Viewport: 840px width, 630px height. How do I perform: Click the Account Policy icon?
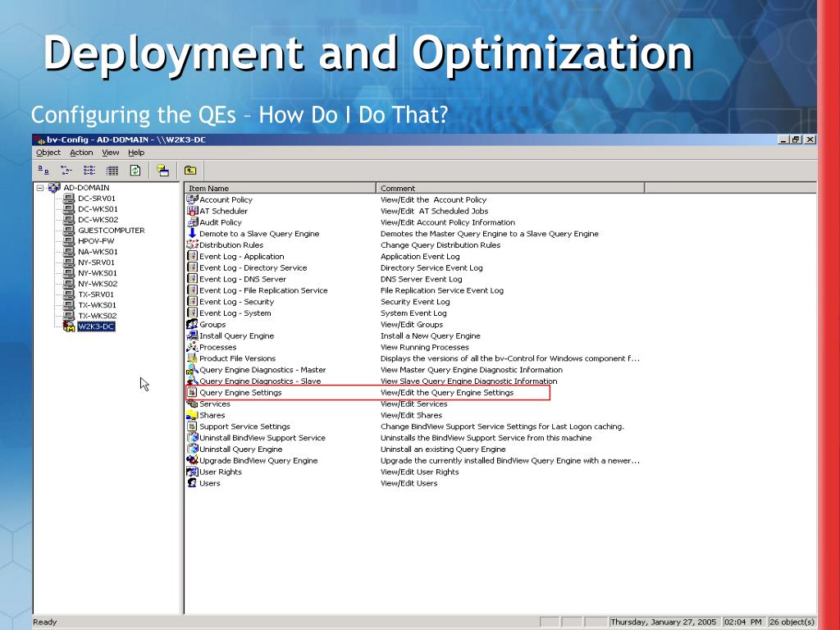click(x=192, y=199)
